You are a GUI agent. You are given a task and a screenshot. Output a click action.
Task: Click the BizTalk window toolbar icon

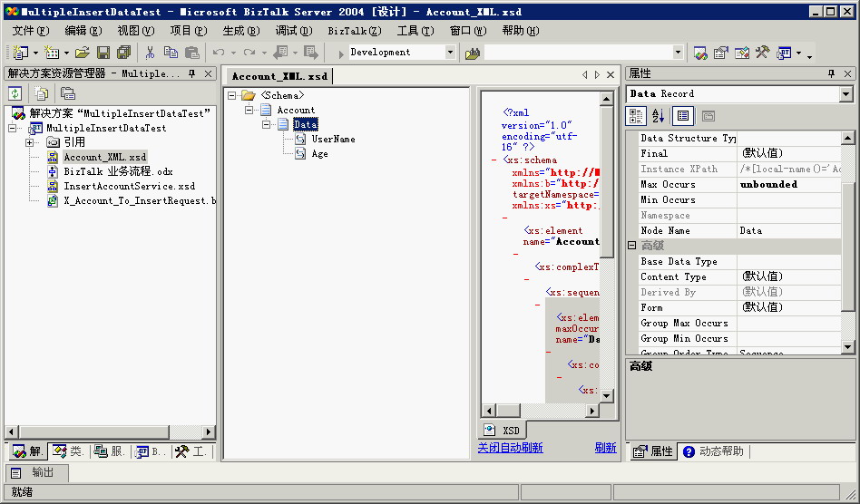(784, 53)
